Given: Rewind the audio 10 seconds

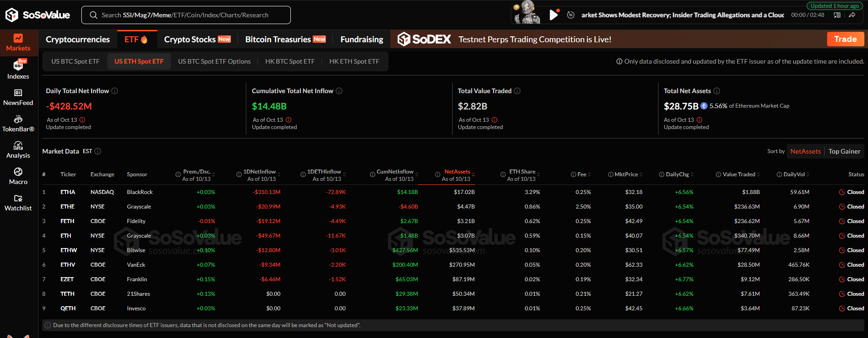Looking at the screenshot, I should coord(571,15).
